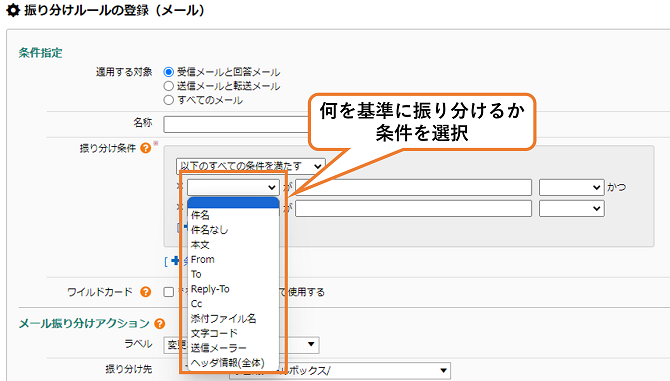Open second row match-type dropdown

coord(571,208)
